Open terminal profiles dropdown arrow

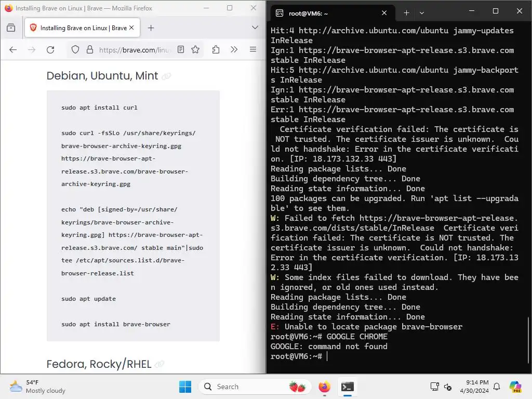tap(422, 13)
